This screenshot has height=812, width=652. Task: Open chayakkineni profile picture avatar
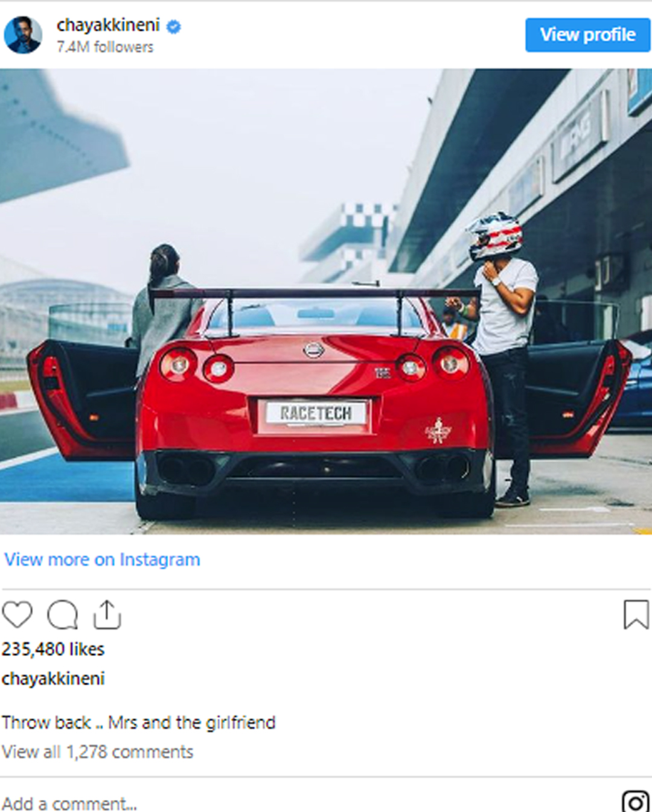[23, 34]
